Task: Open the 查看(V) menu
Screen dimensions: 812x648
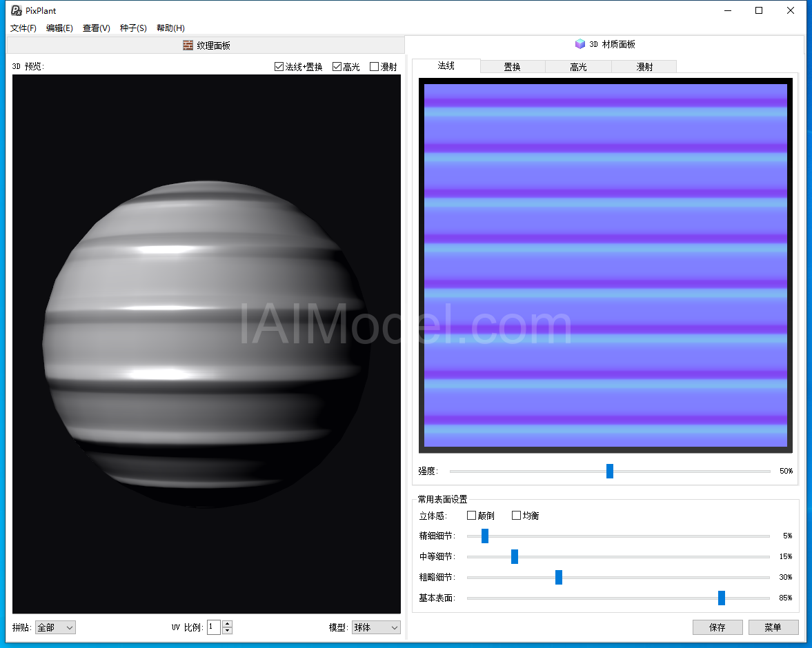Action: click(97, 28)
